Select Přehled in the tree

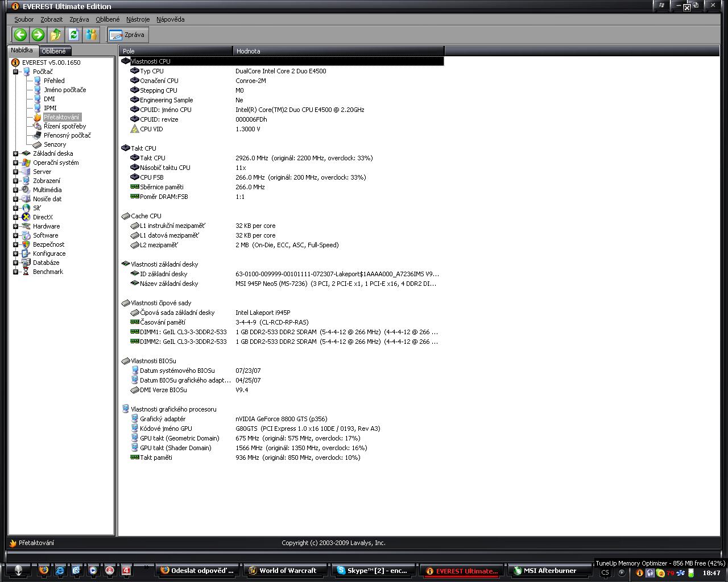point(54,81)
